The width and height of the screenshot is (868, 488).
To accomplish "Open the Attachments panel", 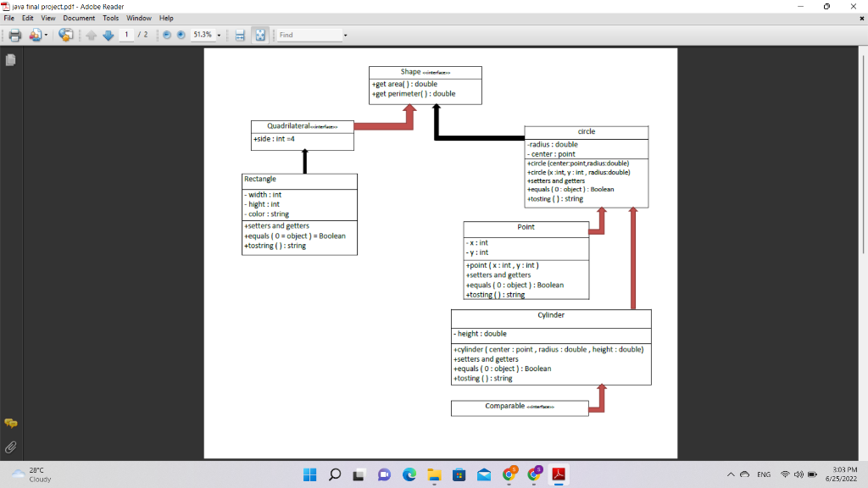I will (9, 447).
